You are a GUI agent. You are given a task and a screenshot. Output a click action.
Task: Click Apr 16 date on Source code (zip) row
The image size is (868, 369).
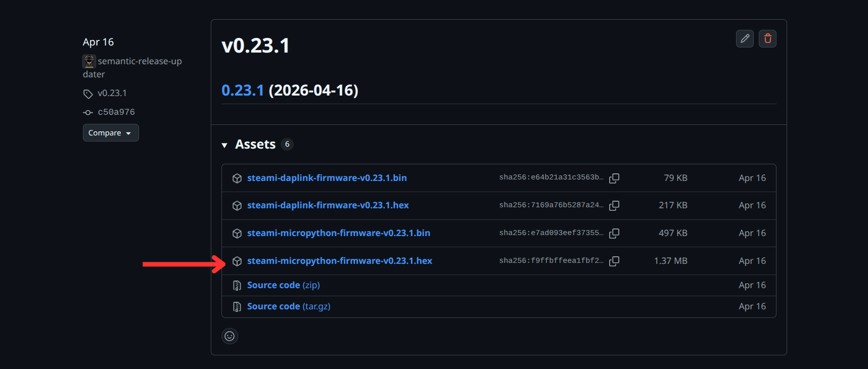[x=752, y=285]
